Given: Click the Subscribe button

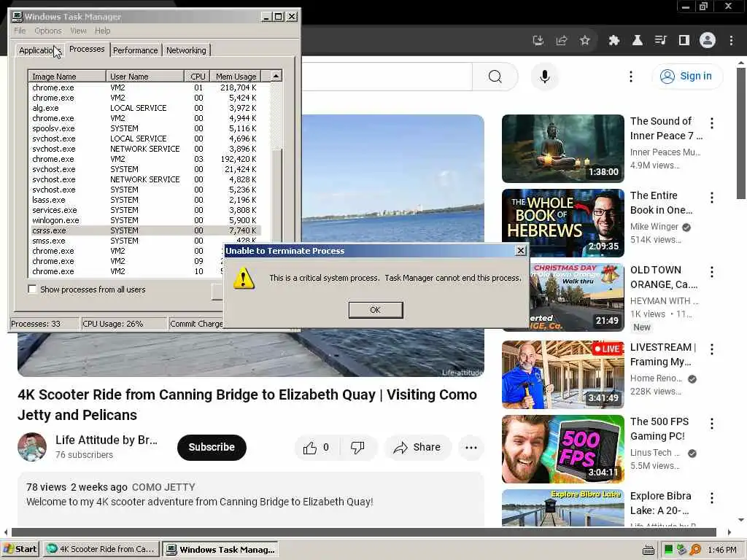Looking at the screenshot, I should (x=212, y=447).
